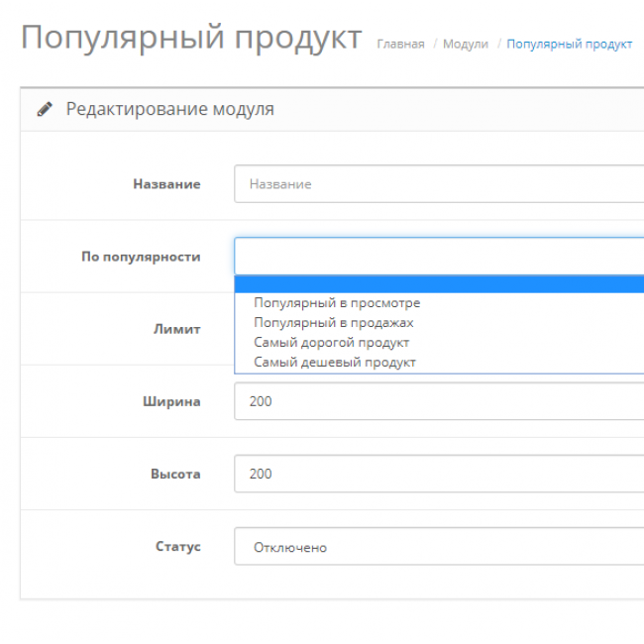Open the Статус dropdown showing Отключено
This screenshot has width=644, height=644.
[438, 547]
